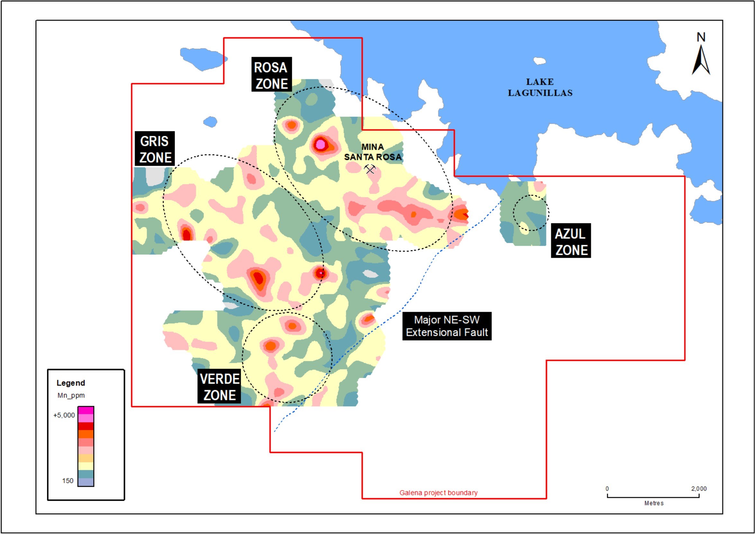Screen dimensions: 756x534
Task: Click the ROSA ZONE label
Action: (271, 76)
